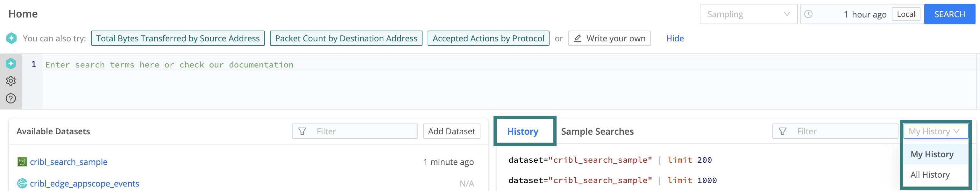980x191 pixels.
Task: Switch to the Sample Searches tab
Action: click(x=597, y=131)
